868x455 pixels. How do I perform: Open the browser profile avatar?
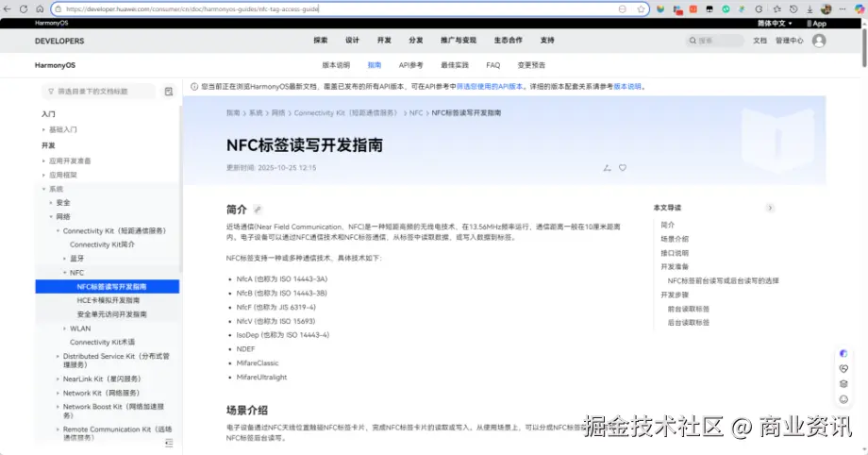826,8
